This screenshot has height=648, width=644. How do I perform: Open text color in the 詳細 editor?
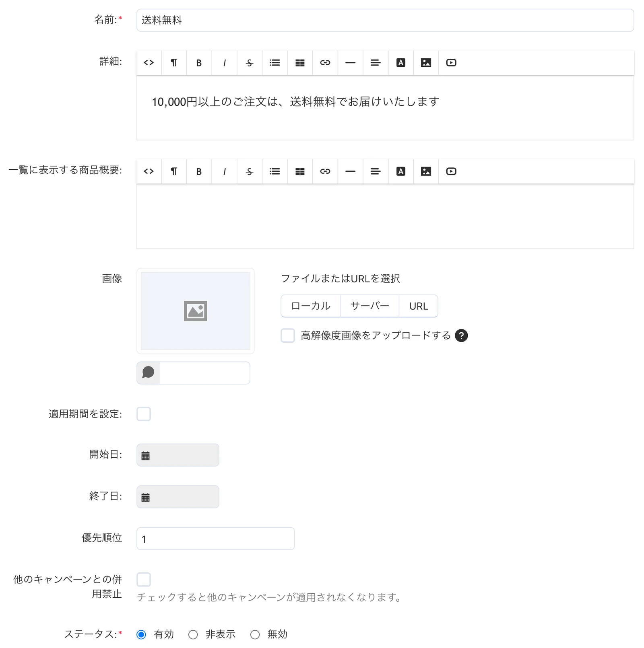(x=401, y=63)
